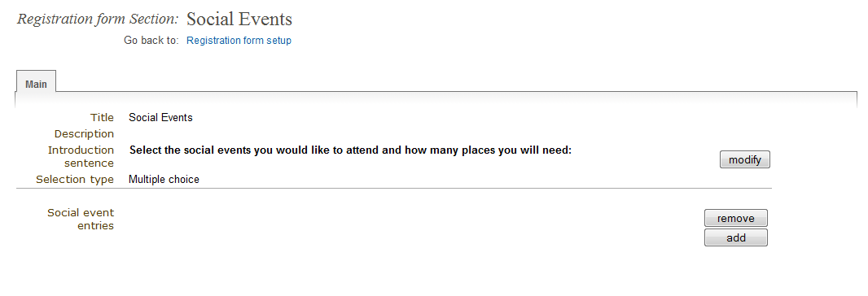This screenshot has width=868, height=296.
Task: Click the Go back to label
Action: point(151,41)
